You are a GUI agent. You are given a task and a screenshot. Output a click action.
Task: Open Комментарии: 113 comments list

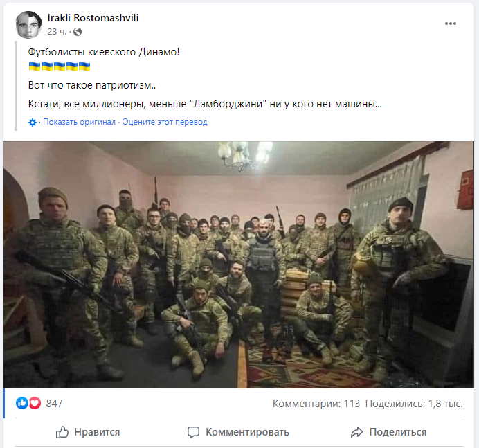(316, 404)
